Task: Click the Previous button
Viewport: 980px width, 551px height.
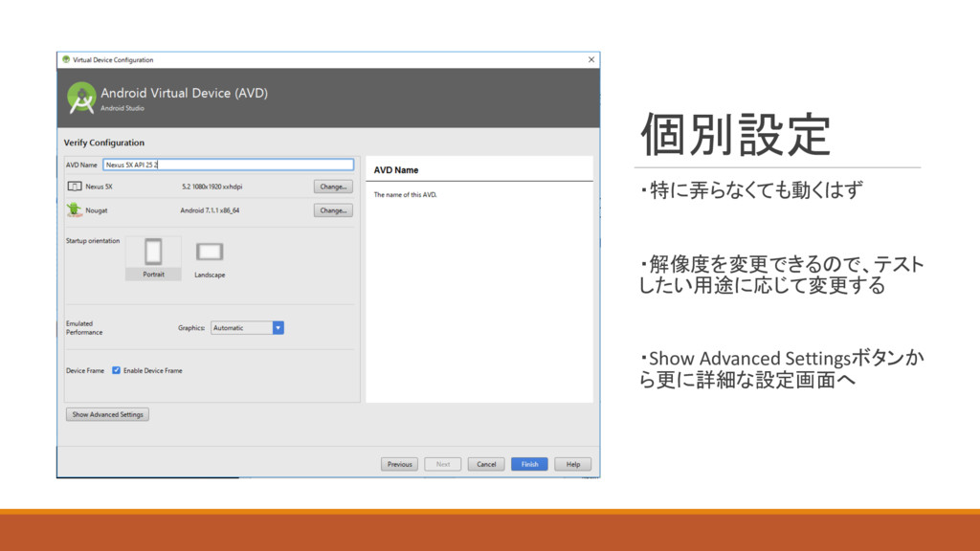Action: pos(399,464)
